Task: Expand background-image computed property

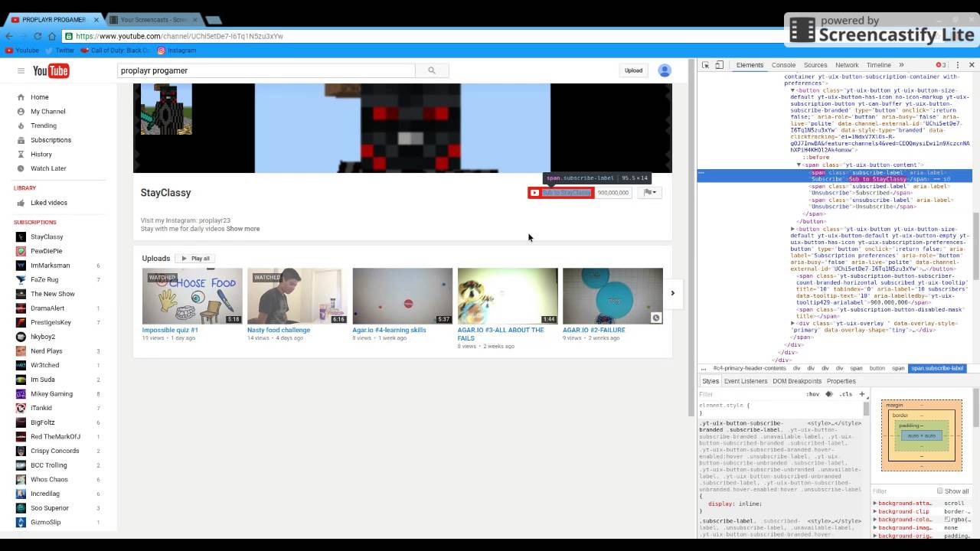Action: pos(875,527)
